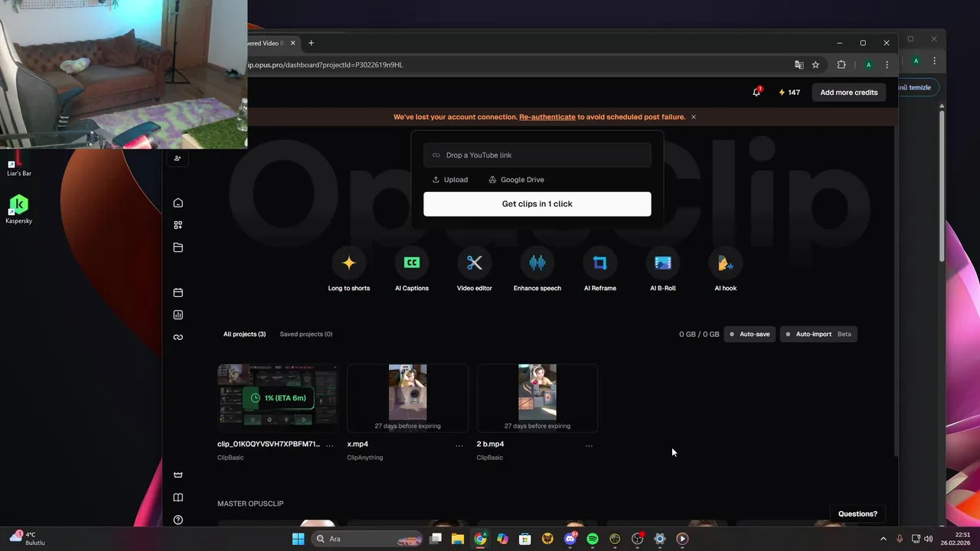
Task: Switch to Saved projects (0) tab
Action: click(306, 334)
